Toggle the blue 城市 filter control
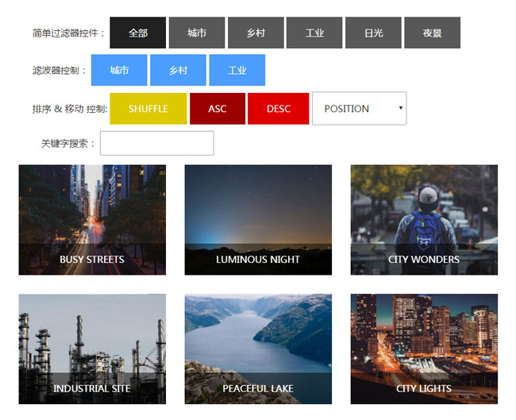 [119, 70]
